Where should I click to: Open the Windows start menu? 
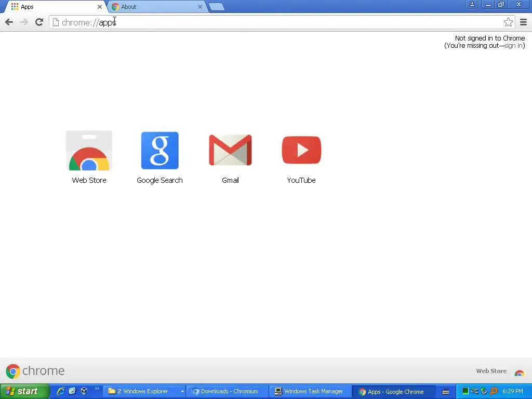point(24,392)
